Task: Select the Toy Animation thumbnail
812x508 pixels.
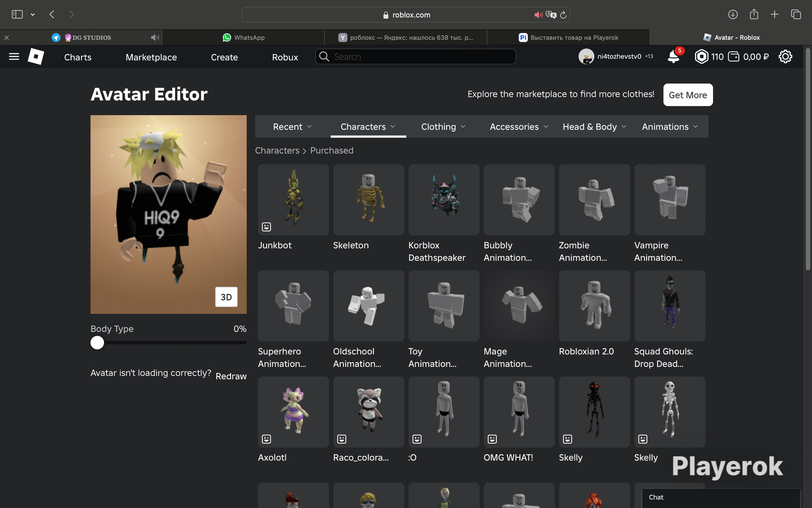Action: tap(444, 306)
